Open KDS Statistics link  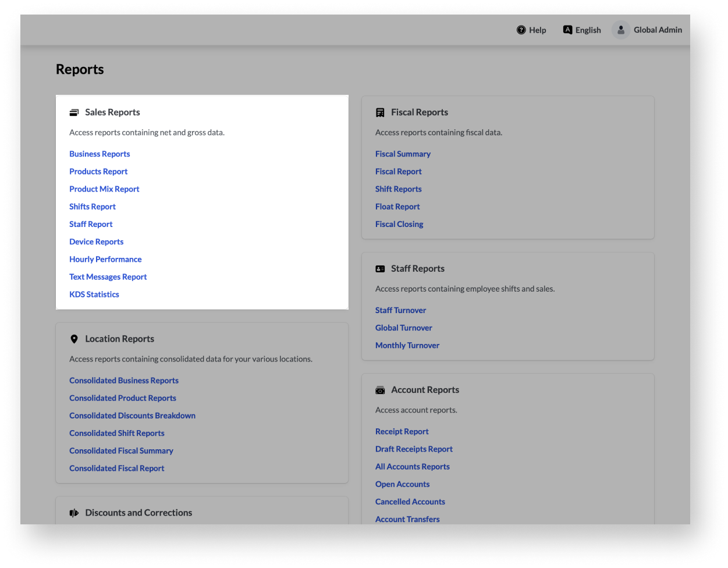click(94, 294)
